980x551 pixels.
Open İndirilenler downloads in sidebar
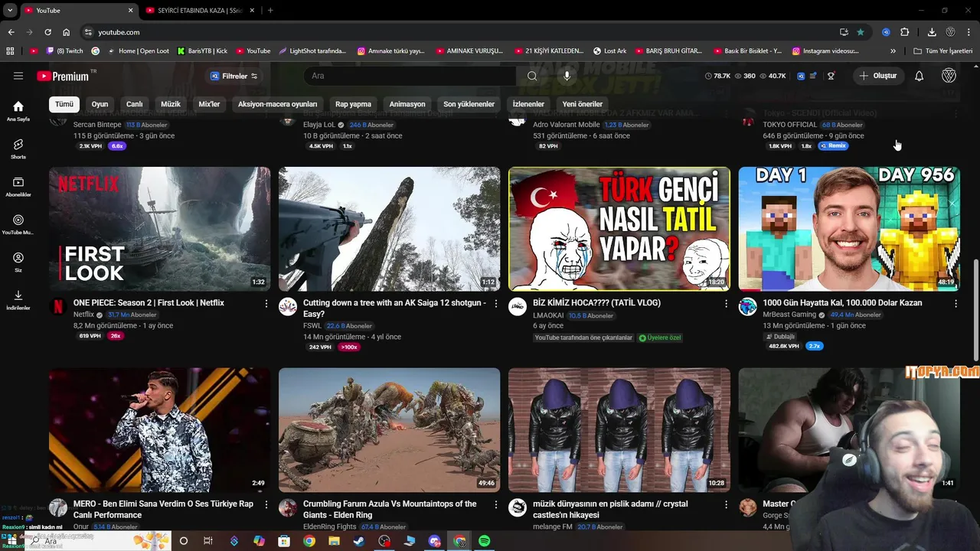18,300
